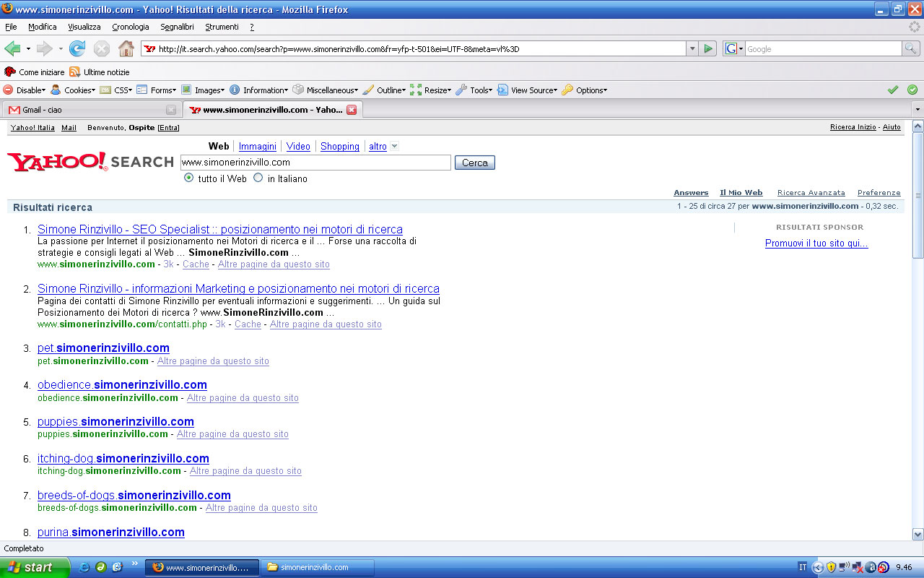This screenshot has width=924, height=578.
Task: Open the Disable menu in the Web Developer toolbar
Action: pyautogui.click(x=24, y=90)
